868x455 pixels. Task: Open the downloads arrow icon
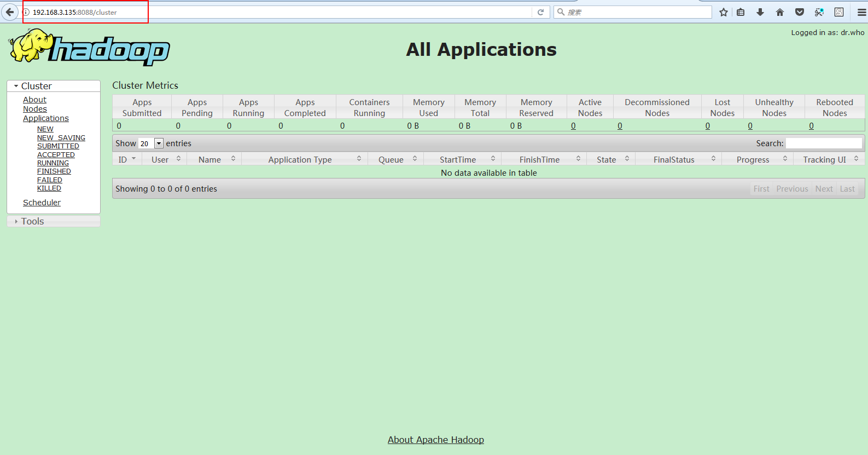[760, 12]
